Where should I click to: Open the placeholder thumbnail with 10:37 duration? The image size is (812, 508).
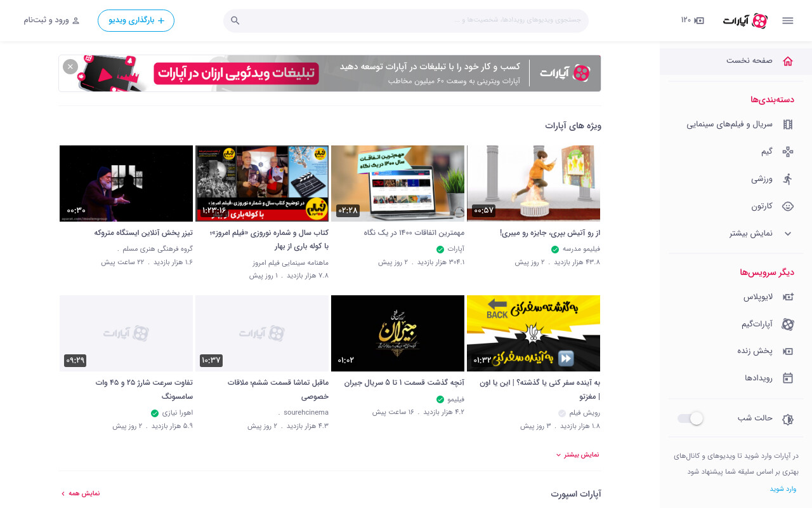tap(262, 333)
